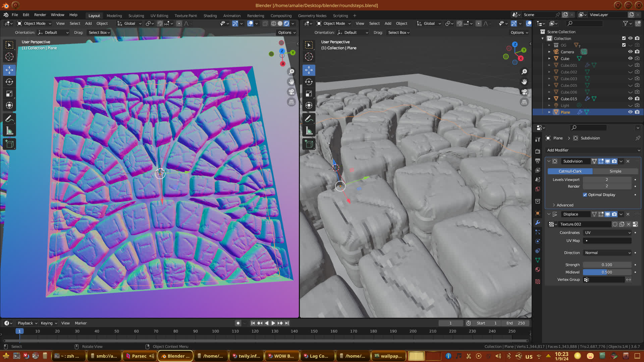Uncheck the Optimal Display checkbox
This screenshot has width=644, height=362.
click(x=585, y=195)
